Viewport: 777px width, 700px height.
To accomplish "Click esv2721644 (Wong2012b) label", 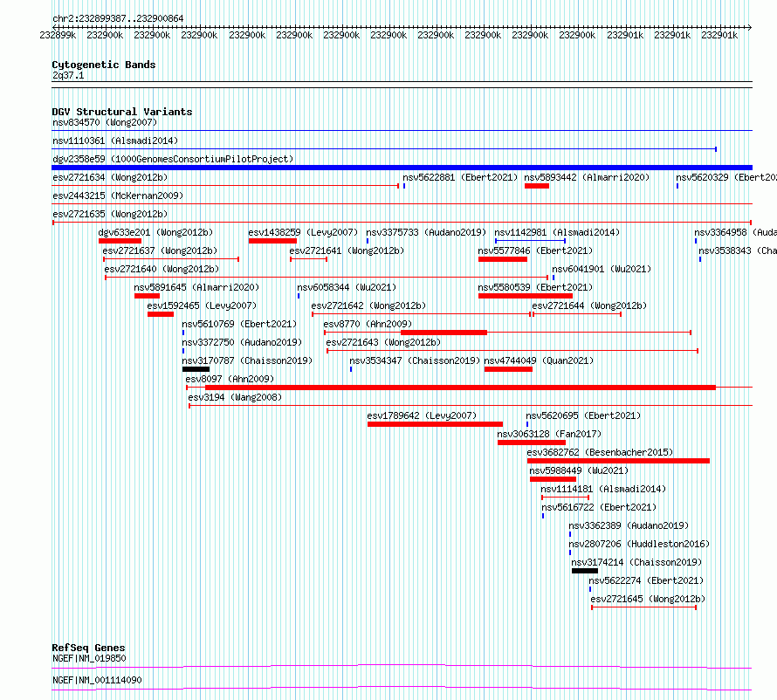I will [x=589, y=305].
